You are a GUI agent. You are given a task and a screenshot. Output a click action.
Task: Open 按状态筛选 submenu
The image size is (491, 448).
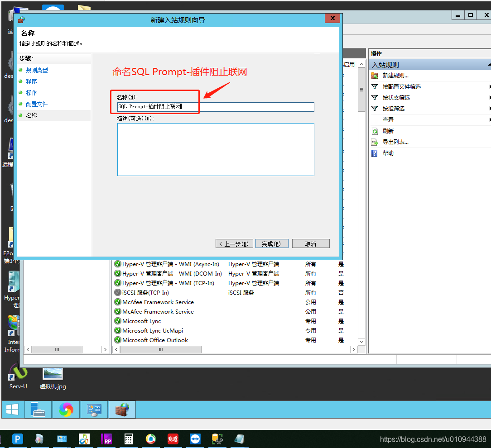click(396, 98)
